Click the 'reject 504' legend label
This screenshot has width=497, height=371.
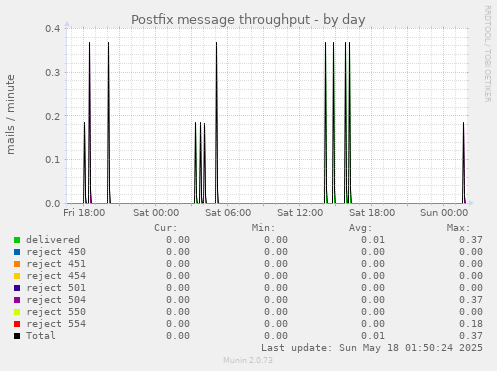(x=56, y=300)
